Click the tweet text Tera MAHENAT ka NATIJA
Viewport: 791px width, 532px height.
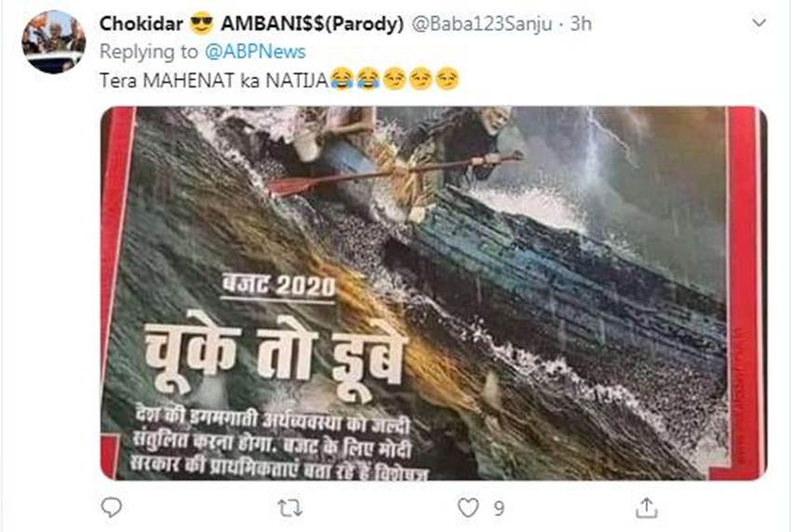point(214,80)
